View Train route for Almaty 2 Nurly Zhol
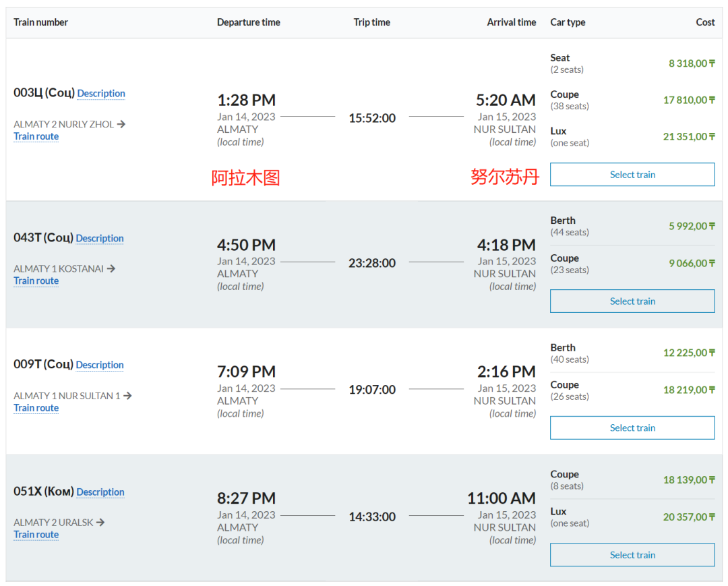This screenshot has height=586, width=728. point(36,137)
